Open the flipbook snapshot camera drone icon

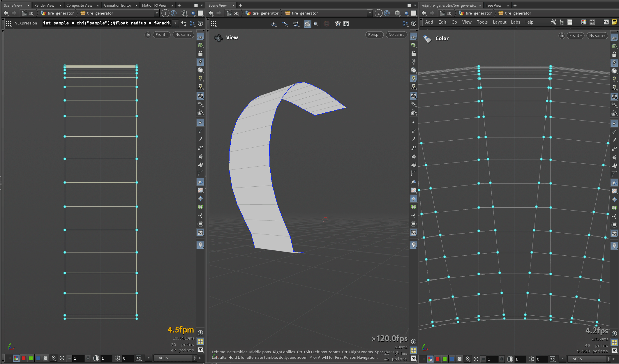point(338,24)
